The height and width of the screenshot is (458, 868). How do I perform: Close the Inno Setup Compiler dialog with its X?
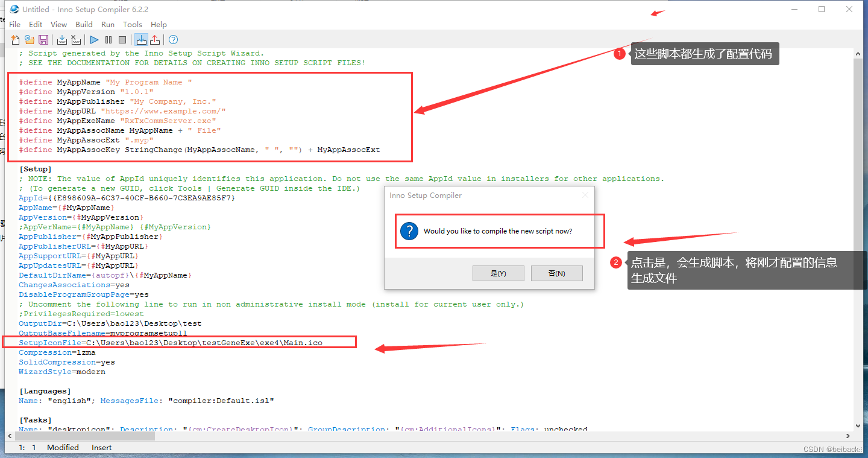[585, 196]
